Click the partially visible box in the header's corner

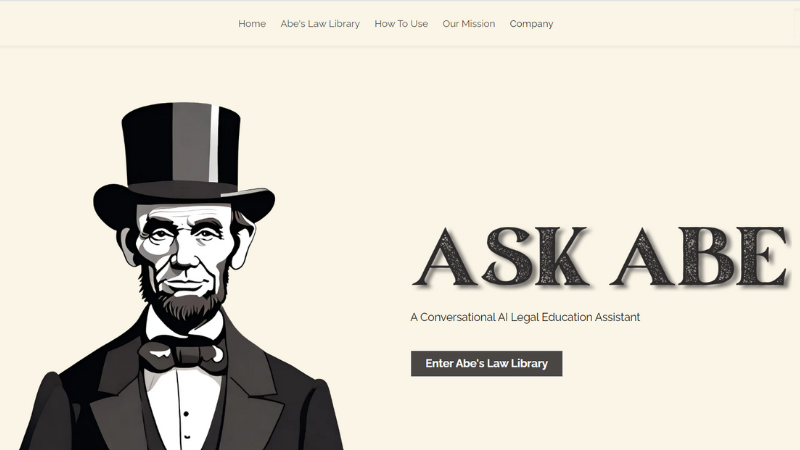tap(797, 23)
